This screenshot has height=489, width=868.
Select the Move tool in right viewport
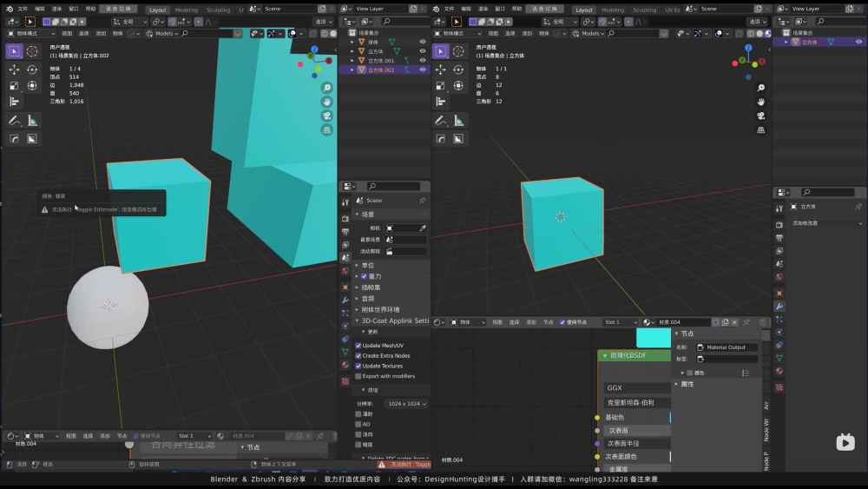pos(441,69)
